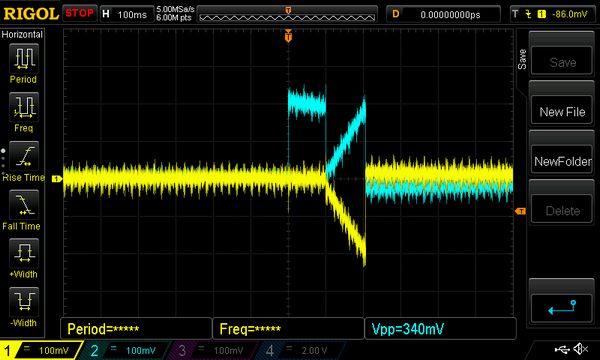Click the H 100ms timebase setting
Image resolution: width=600 pixels, height=360 pixels.
point(127,15)
